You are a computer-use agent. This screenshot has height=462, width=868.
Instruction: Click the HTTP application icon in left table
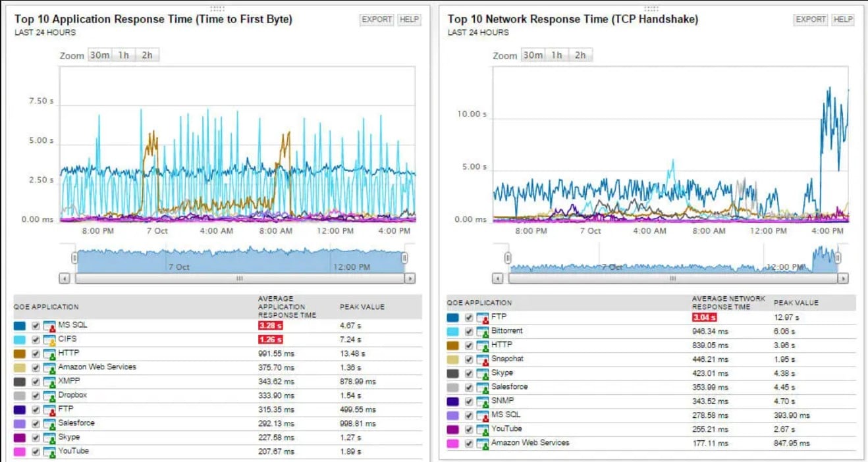(x=49, y=353)
